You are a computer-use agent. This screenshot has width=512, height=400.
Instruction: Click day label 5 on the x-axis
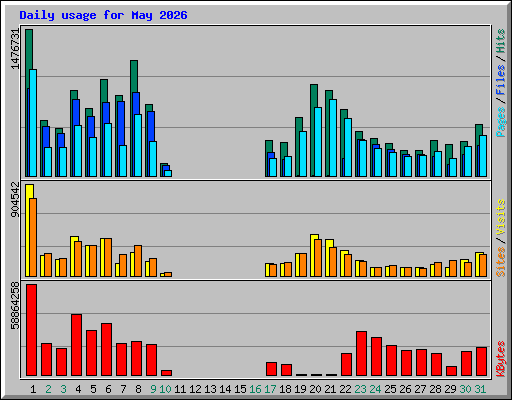click(93, 389)
